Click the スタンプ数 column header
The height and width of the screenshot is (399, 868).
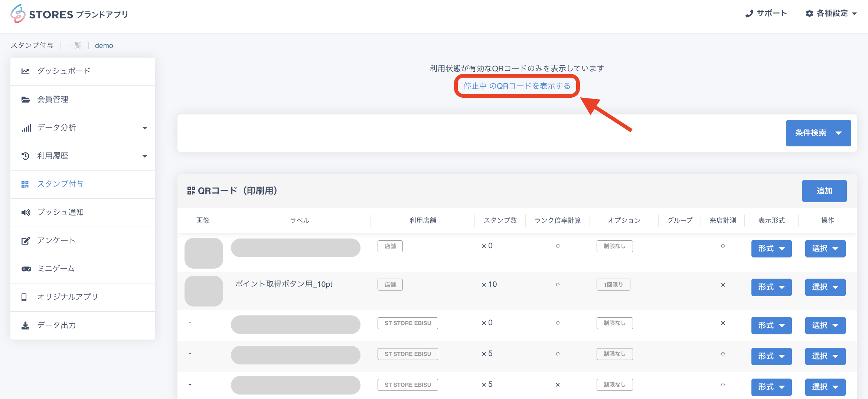(x=500, y=220)
